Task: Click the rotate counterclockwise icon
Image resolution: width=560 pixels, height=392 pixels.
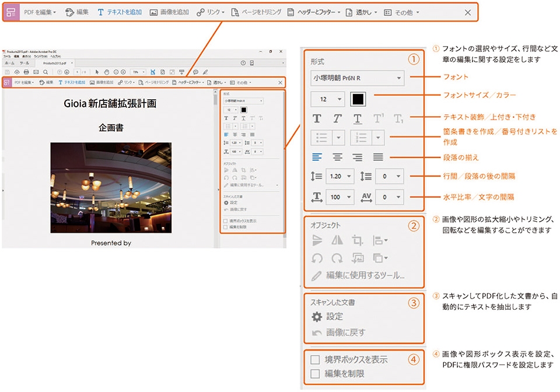Action: click(317, 258)
